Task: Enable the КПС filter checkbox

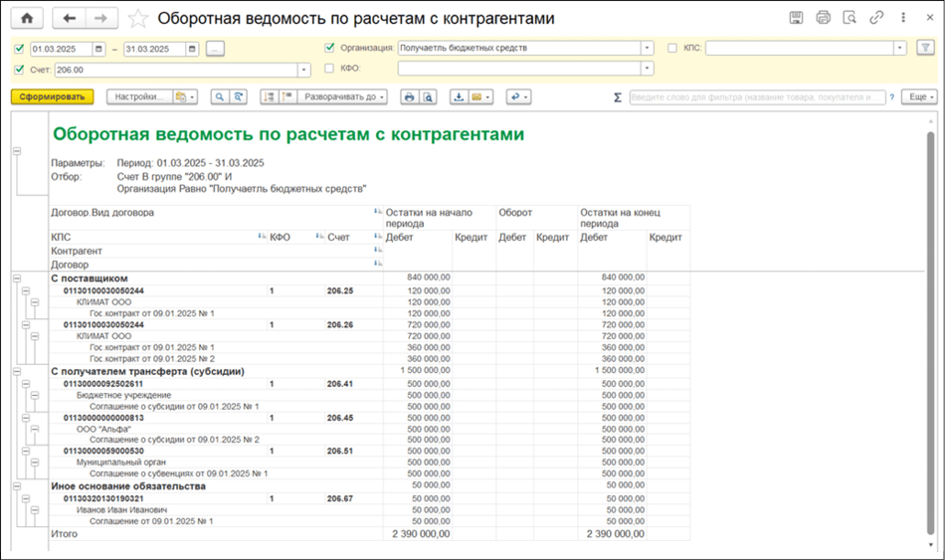Action: [x=672, y=48]
